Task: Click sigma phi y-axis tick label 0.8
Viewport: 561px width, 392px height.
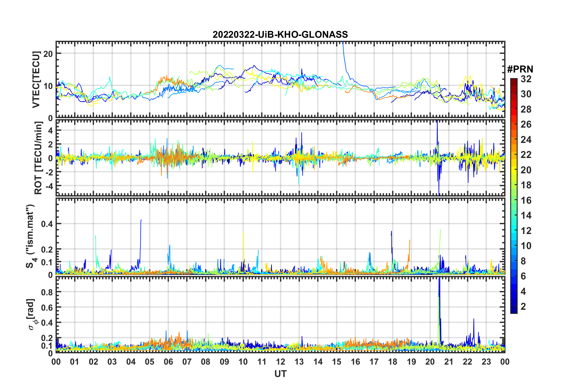Action: (x=47, y=292)
